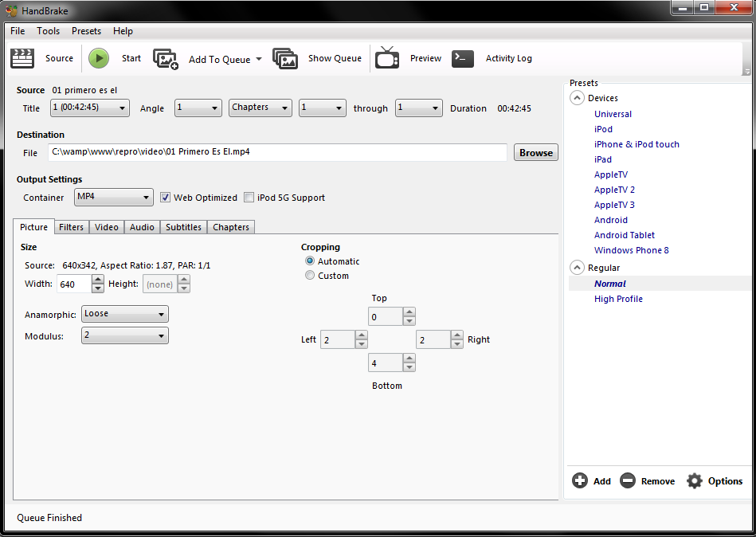Open the Tools menu
Screen dimensions: 756x537
[49, 31]
